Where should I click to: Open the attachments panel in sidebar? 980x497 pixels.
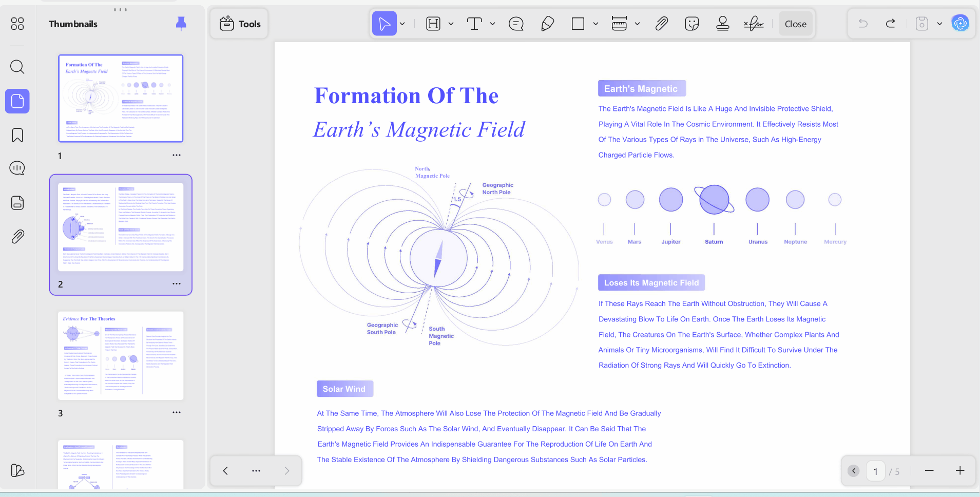(x=17, y=237)
